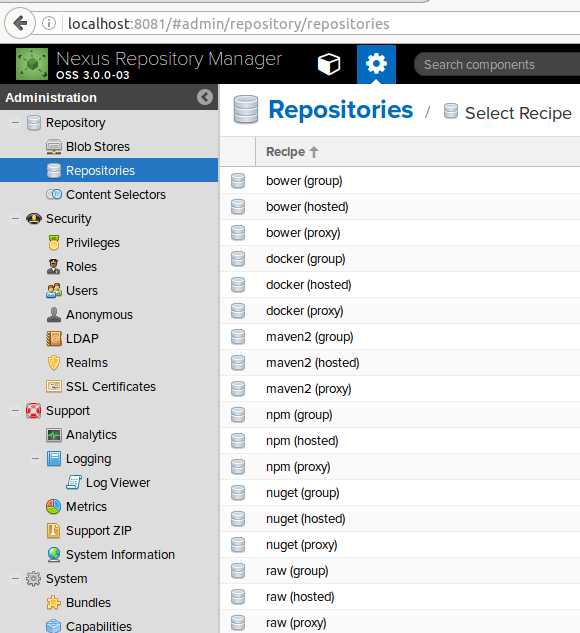The image size is (580, 633).
Task: Select the maven2 (hosted) recipe
Action: coord(313,363)
